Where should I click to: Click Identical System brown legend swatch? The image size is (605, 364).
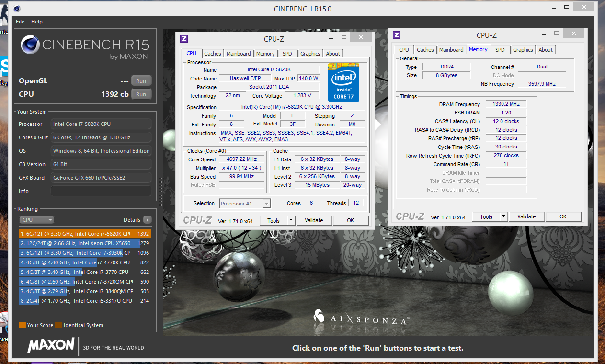tap(58, 325)
